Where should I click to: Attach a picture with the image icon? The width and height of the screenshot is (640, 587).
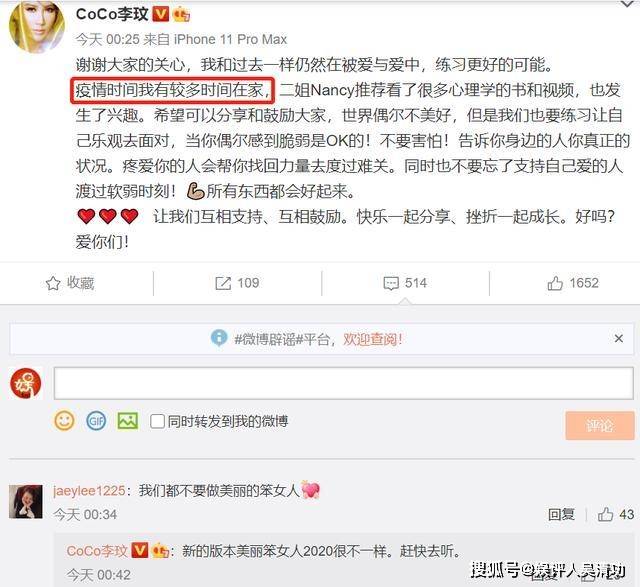[128, 421]
